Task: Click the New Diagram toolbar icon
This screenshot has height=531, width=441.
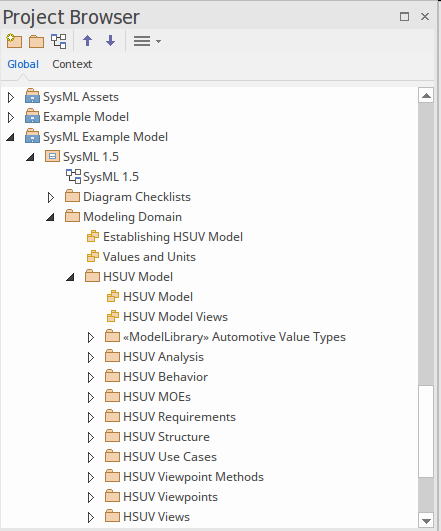Action: 59,41
